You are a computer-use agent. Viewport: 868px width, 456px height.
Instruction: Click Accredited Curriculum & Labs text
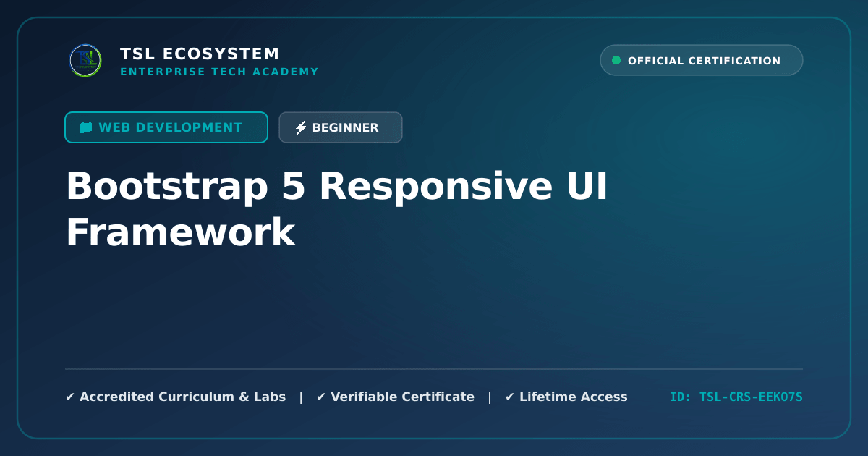(x=182, y=397)
